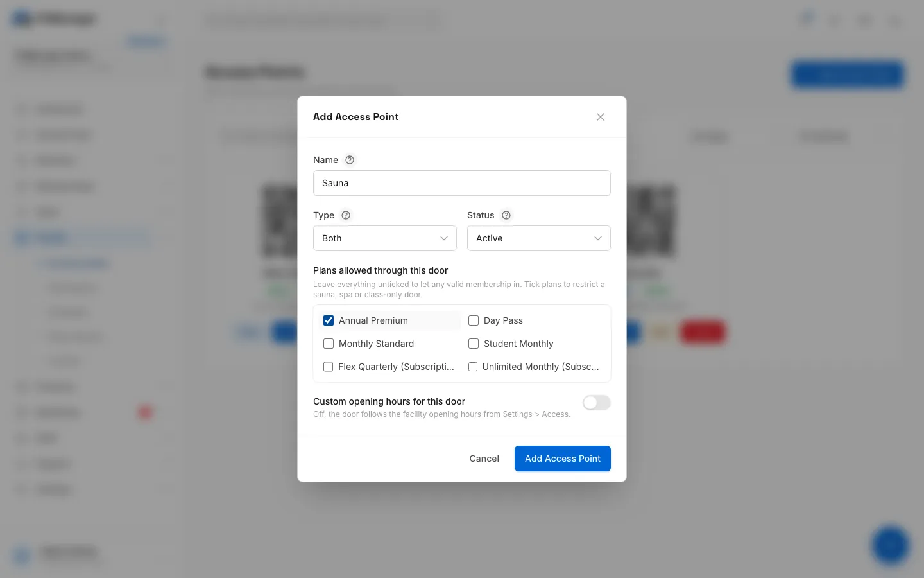Click the Cancel button
Viewport: 924px width, 578px height.
coord(484,459)
